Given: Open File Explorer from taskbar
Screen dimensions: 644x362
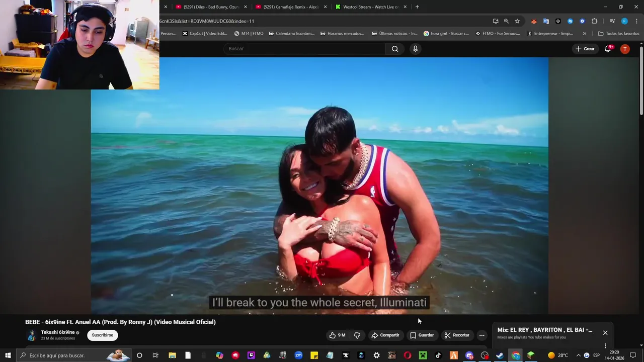Looking at the screenshot, I should [x=172, y=355].
